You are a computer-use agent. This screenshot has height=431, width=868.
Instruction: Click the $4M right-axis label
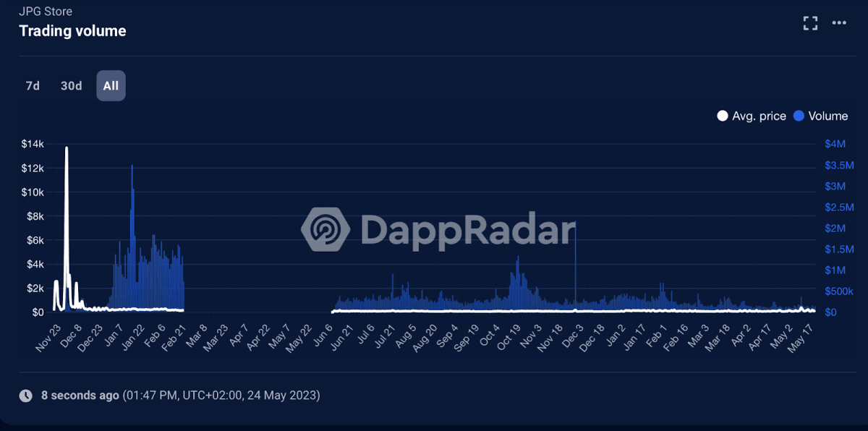point(834,144)
